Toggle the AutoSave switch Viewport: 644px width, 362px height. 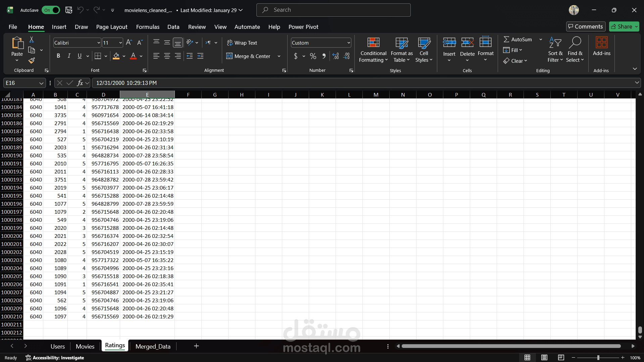point(51,10)
